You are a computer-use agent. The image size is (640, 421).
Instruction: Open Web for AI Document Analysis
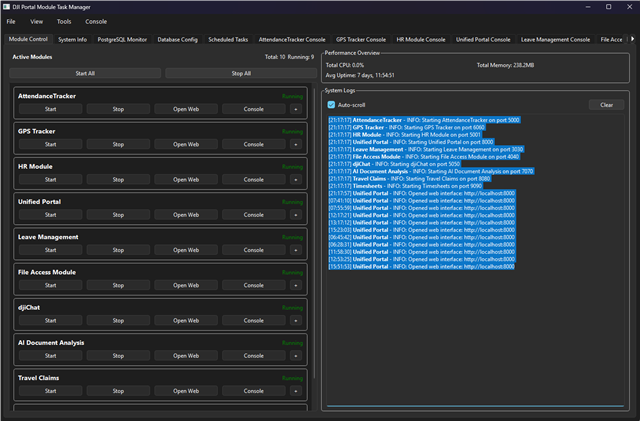pos(186,356)
